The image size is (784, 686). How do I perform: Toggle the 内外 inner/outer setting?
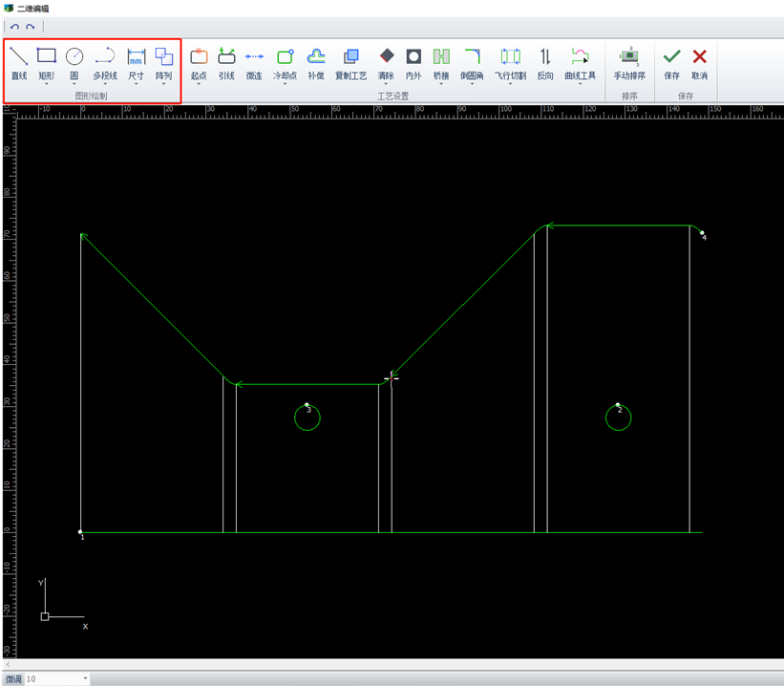413,63
